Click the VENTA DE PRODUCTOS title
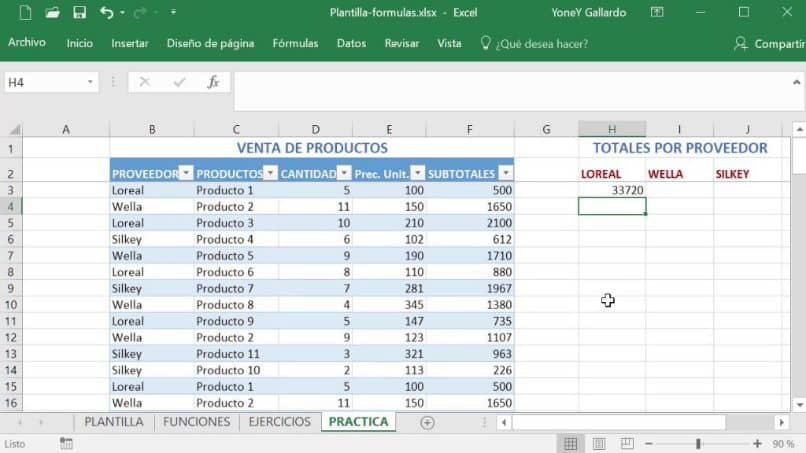806x453 pixels. click(x=312, y=148)
